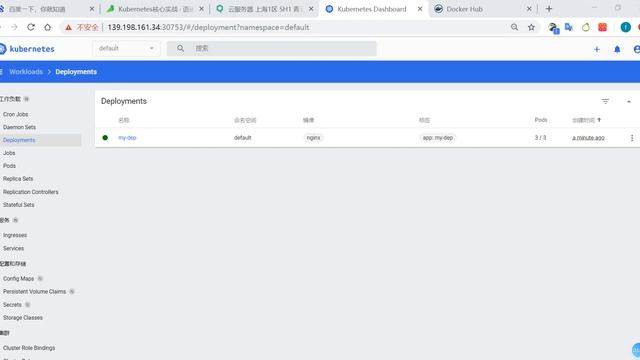Open Cluster Role Bindings in the sidebar
Viewport: 640px width, 360px height.
click(29, 348)
